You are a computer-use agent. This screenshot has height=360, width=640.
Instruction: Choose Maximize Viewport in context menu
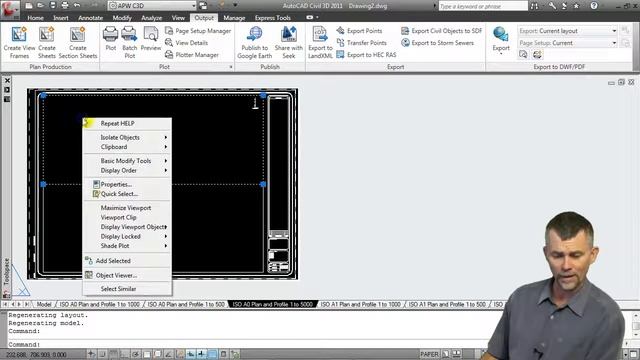[x=127, y=208]
